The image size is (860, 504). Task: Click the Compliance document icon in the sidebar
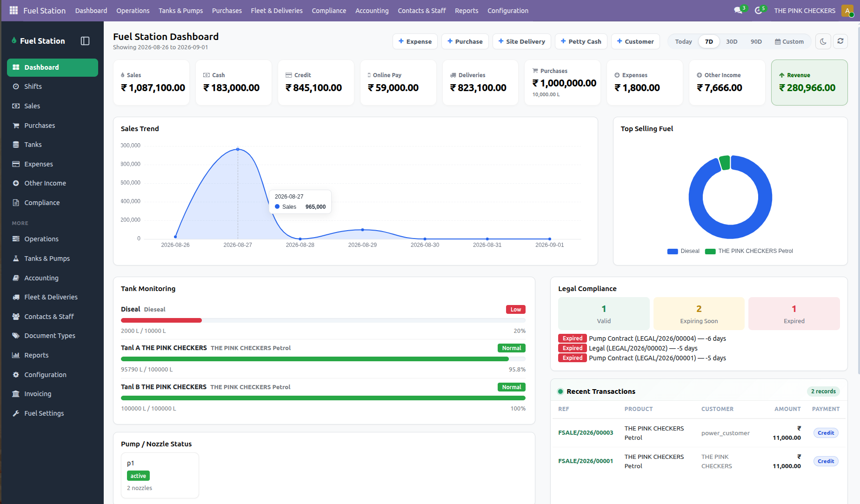click(x=16, y=203)
